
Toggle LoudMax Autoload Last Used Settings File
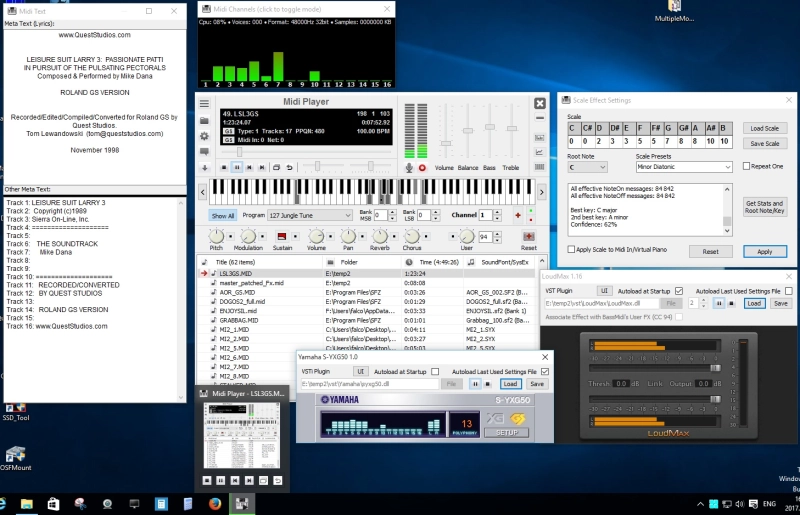789,291
